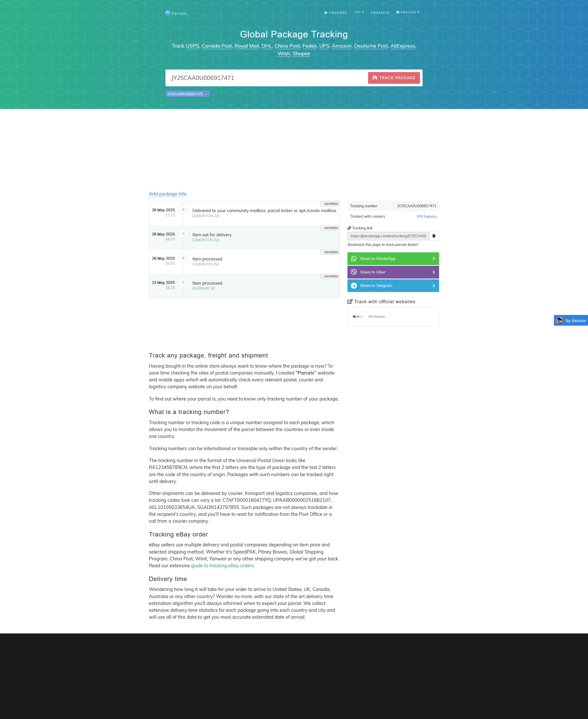
Task: Click the UPS link
Action: coord(324,46)
